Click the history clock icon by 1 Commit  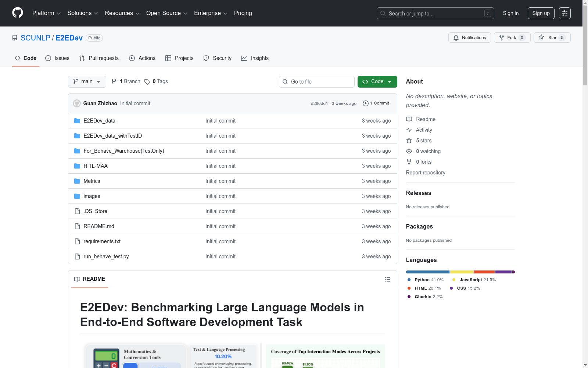[x=365, y=103]
